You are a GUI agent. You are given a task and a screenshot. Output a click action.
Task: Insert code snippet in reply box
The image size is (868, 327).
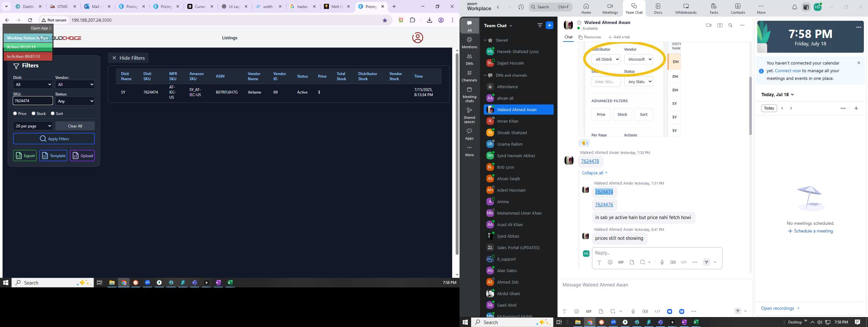point(684,262)
